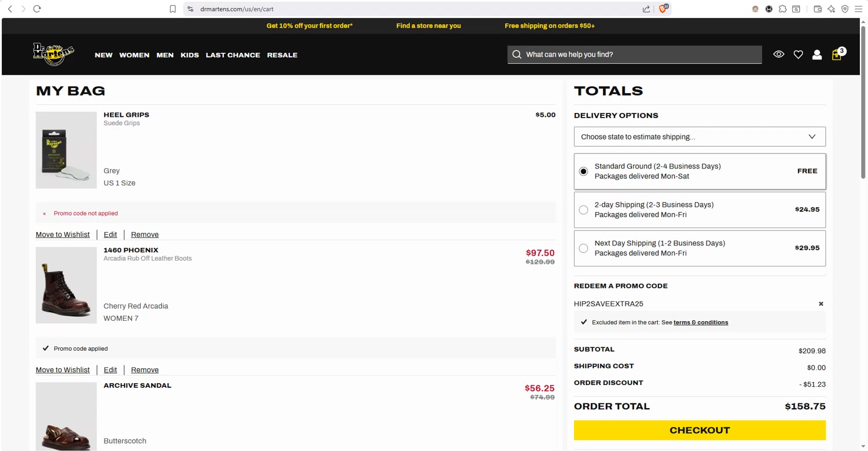The width and height of the screenshot is (868, 451).
Task: Open the shopping bag icon
Action: (837, 55)
